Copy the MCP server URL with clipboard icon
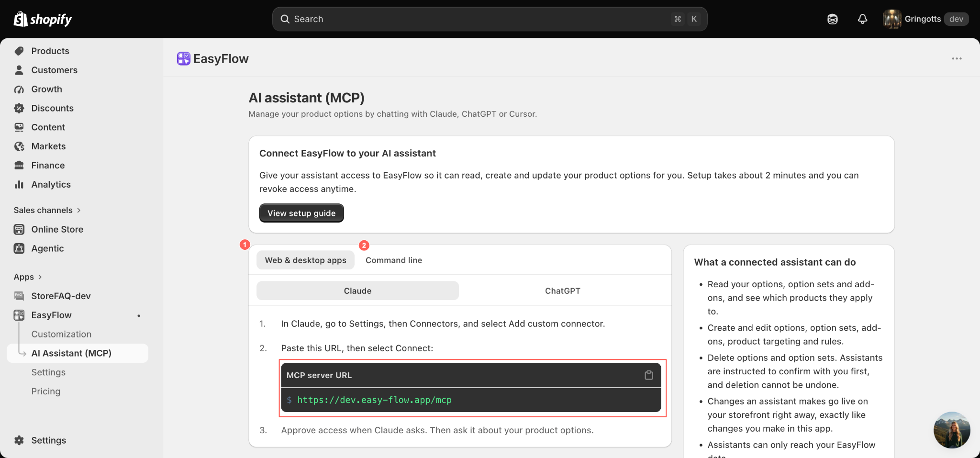This screenshot has width=980, height=458. [x=649, y=375]
